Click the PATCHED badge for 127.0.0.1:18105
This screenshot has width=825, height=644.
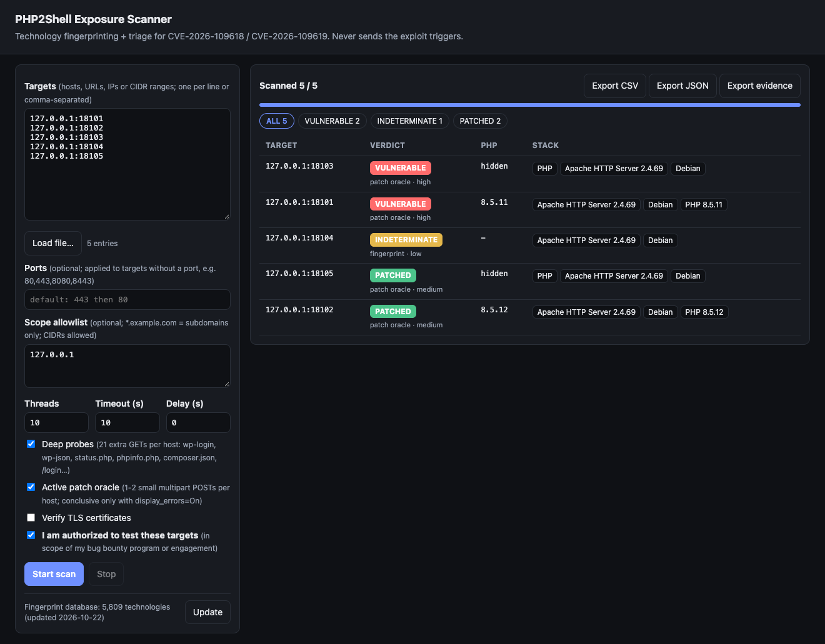[x=393, y=275]
